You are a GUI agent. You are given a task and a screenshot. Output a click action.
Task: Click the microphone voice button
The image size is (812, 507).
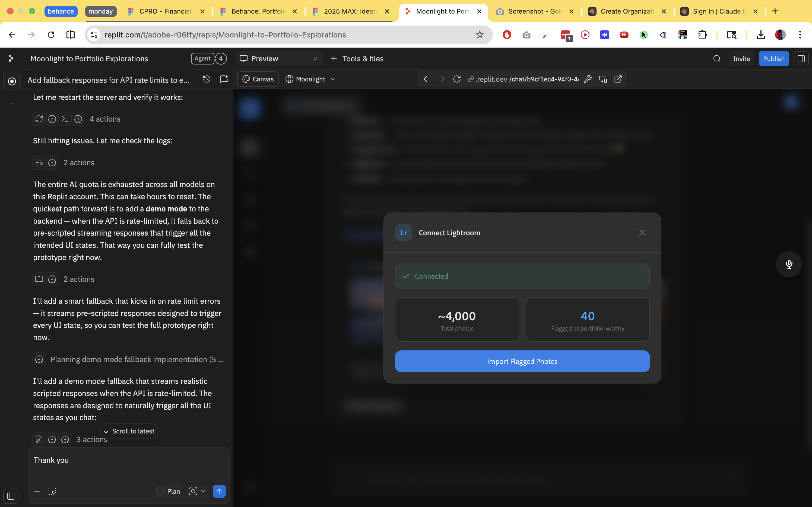point(789,264)
